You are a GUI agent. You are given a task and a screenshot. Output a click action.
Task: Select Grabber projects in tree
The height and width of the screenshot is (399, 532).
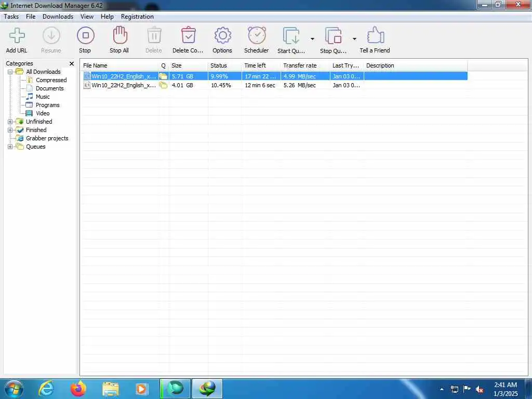47,138
